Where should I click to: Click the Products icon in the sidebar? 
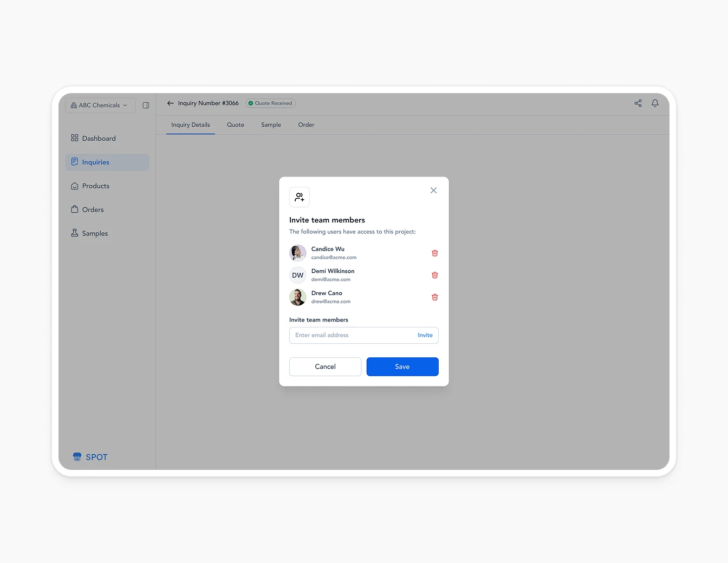(75, 186)
